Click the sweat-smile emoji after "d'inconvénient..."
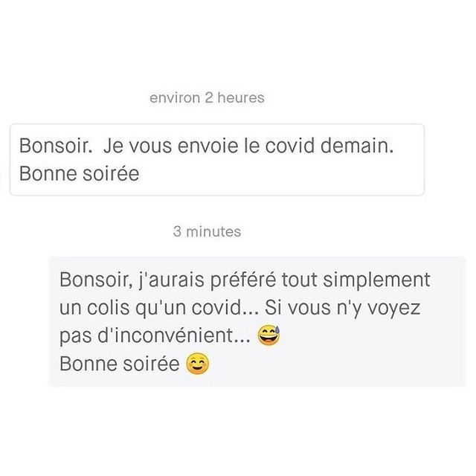Image resolution: width=476 pixels, height=476 pixels. pyautogui.click(x=268, y=337)
